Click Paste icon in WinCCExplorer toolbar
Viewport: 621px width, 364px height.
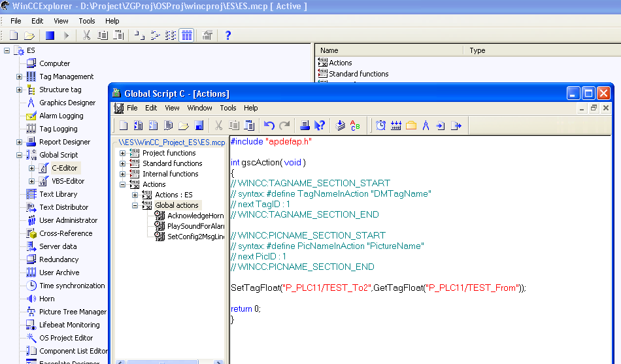coord(118,36)
